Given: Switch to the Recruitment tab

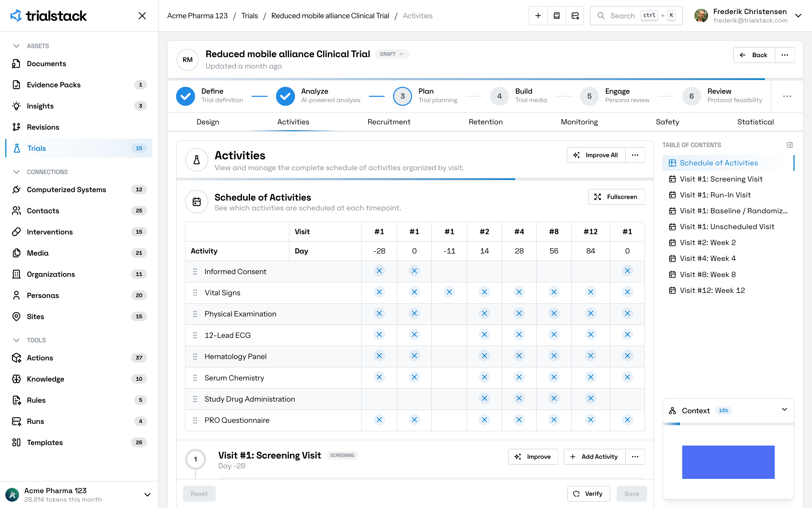Looking at the screenshot, I should pos(389,122).
